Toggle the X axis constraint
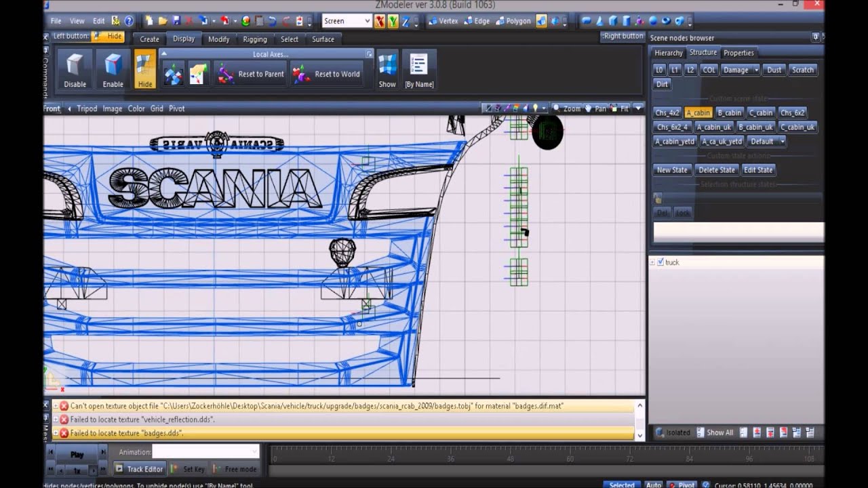Viewport: 868px width, 488px height. [x=380, y=21]
